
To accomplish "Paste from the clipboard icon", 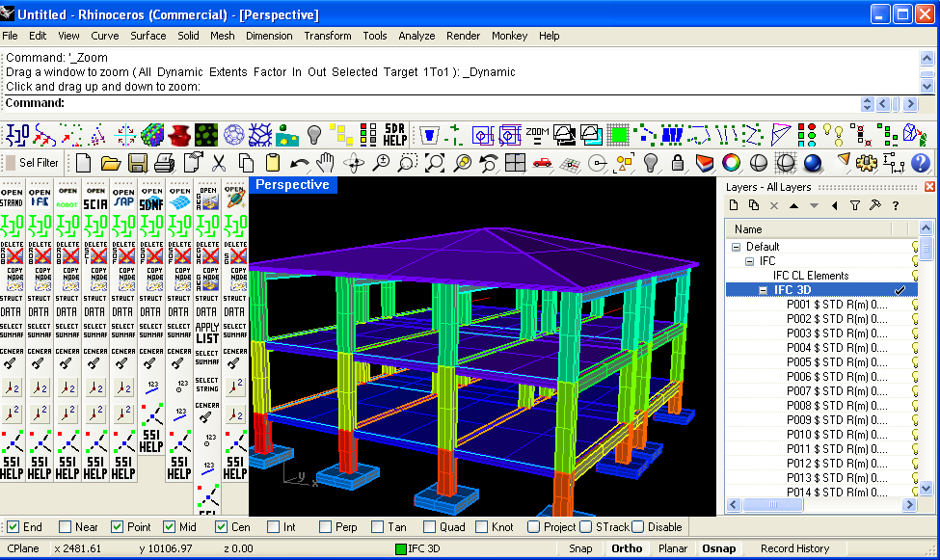I will click(273, 163).
